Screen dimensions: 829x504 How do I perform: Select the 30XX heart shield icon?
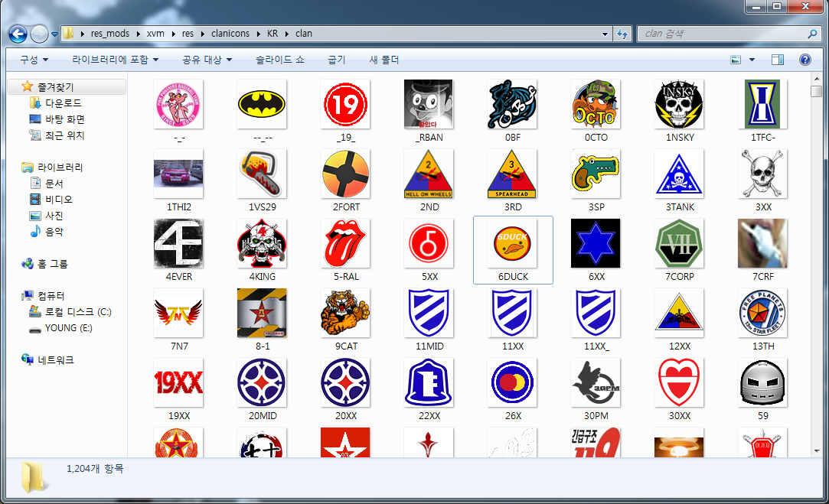(680, 382)
